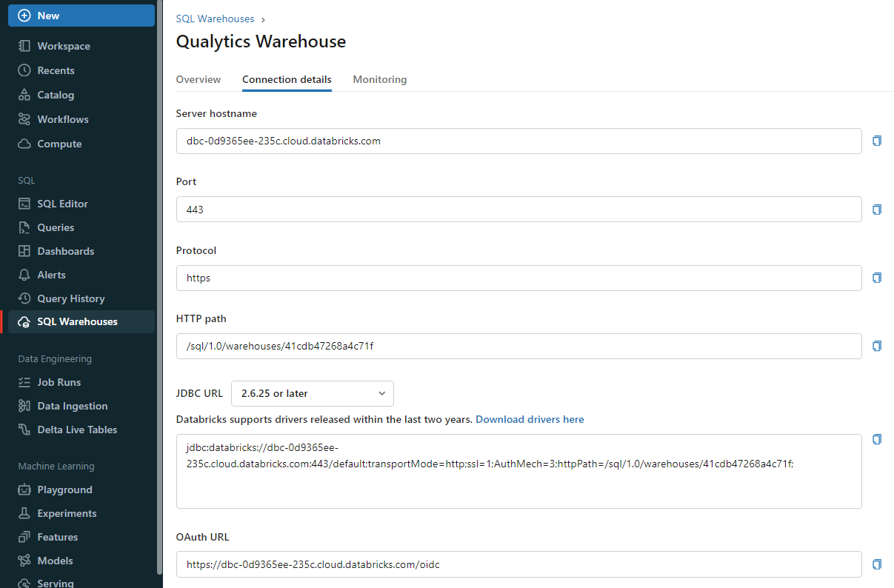
Task: Open the JDBC driver version dropdown
Action: point(312,393)
